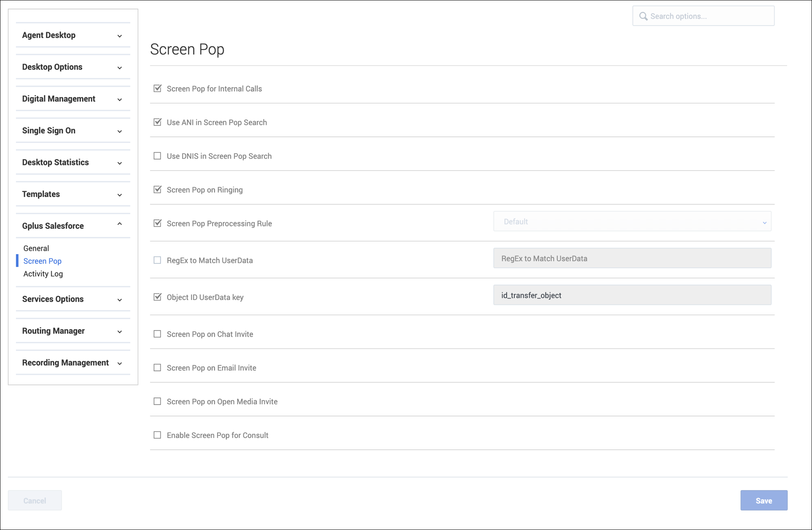The height and width of the screenshot is (530, 812).
Task: Expand Recording Management chevron
Action: (119, 363)
